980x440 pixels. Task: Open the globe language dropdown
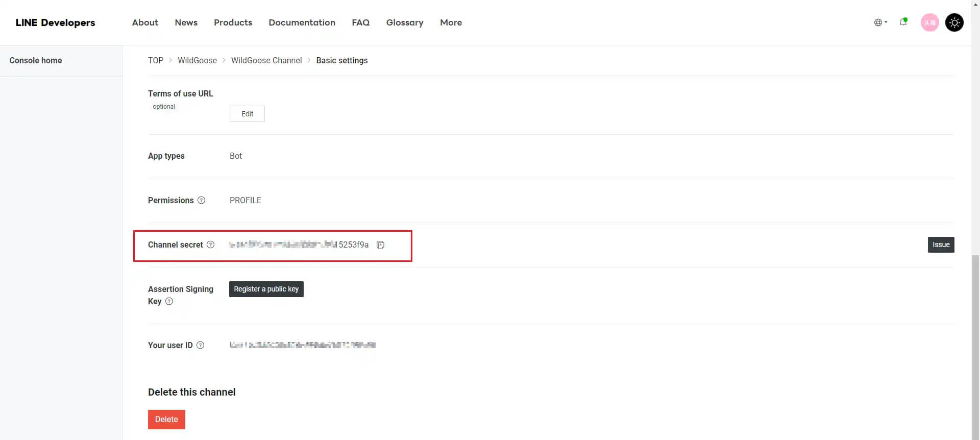pyautogui.click(x=880, y=22)
